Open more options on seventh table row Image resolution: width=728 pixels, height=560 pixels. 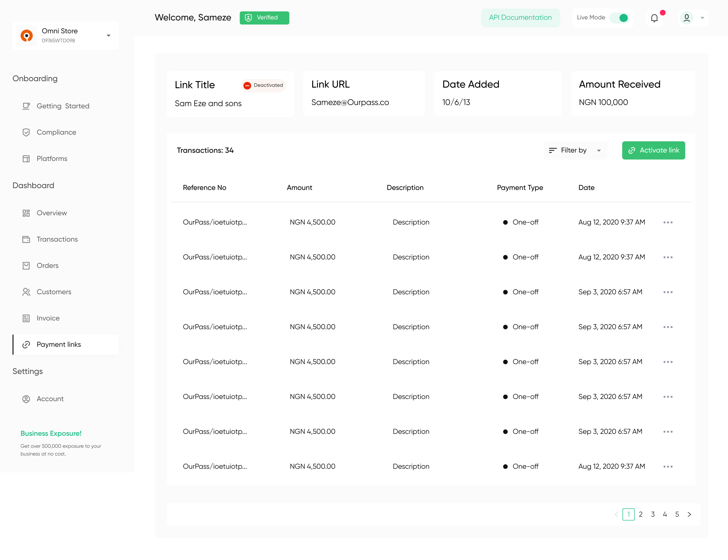coord(668,432)
